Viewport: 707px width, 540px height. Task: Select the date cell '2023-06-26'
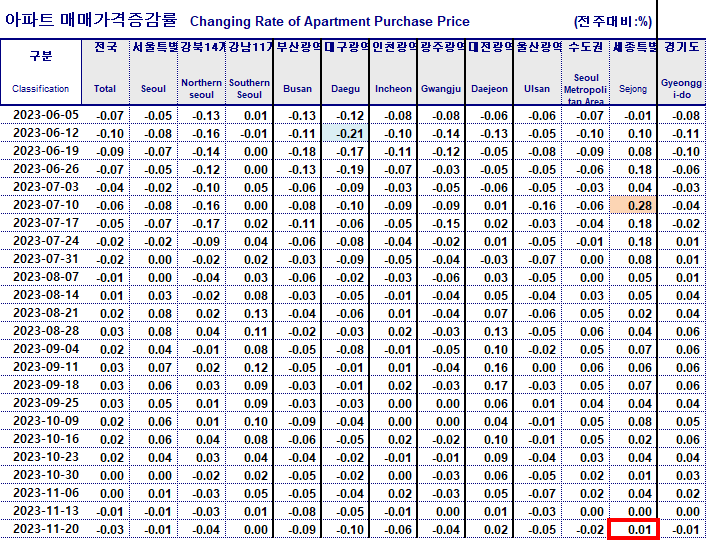point(46,169)
